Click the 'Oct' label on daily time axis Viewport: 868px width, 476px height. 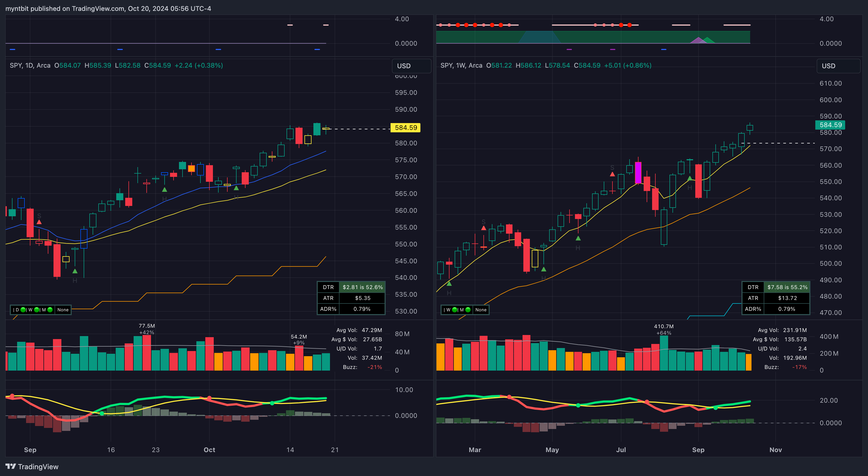click(209, 450)
